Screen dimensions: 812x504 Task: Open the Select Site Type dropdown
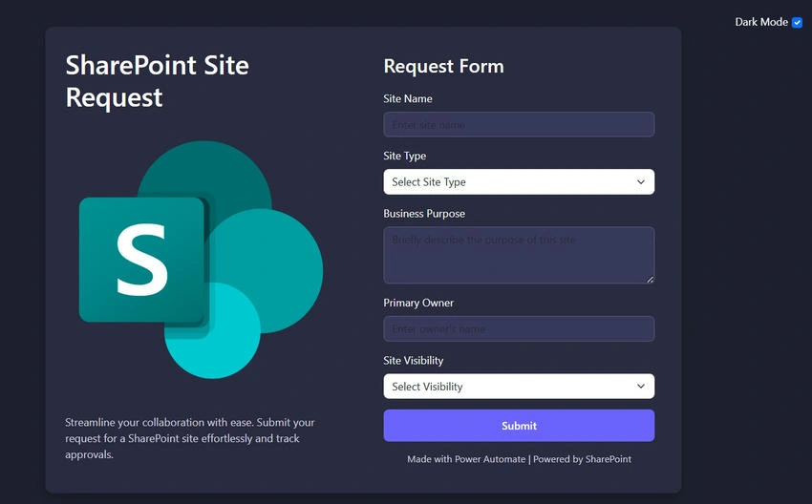[x=519, y=182]
